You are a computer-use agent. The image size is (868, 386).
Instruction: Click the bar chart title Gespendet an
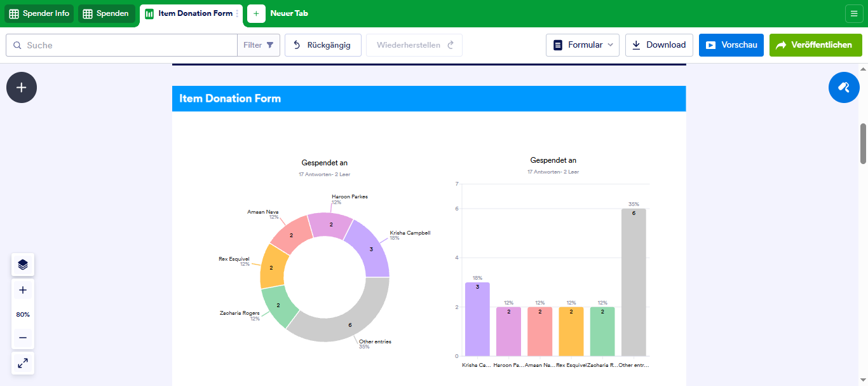tap(553, 160)
